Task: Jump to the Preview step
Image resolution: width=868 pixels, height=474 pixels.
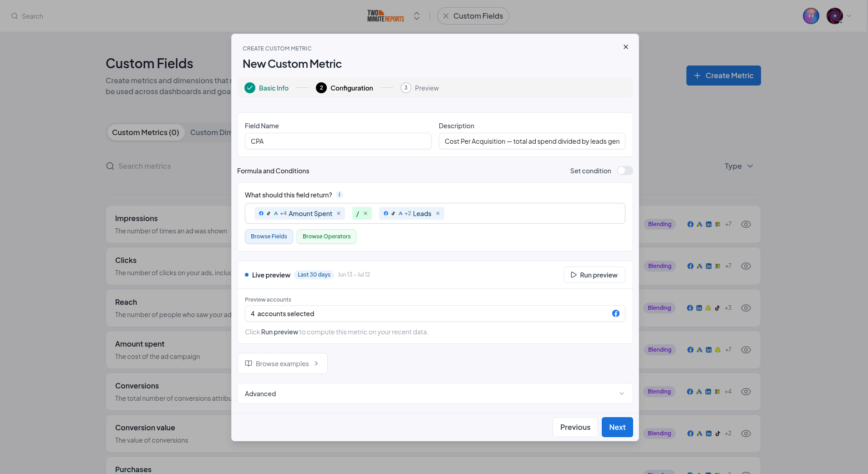Action: (x=420, y=88)
